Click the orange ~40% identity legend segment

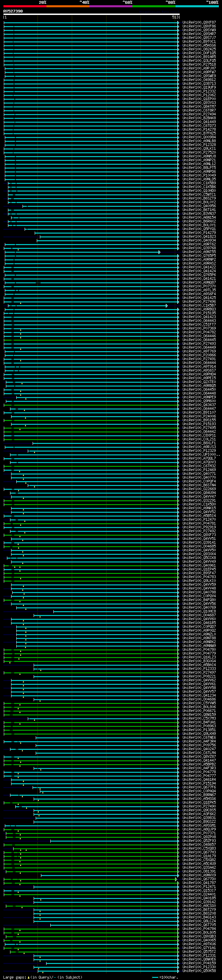(x=68, y=7)
